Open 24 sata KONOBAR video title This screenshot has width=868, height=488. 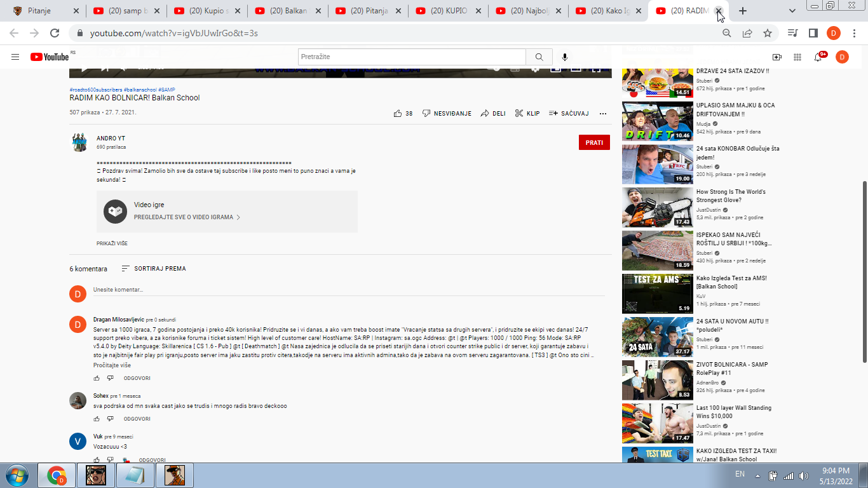738,153
